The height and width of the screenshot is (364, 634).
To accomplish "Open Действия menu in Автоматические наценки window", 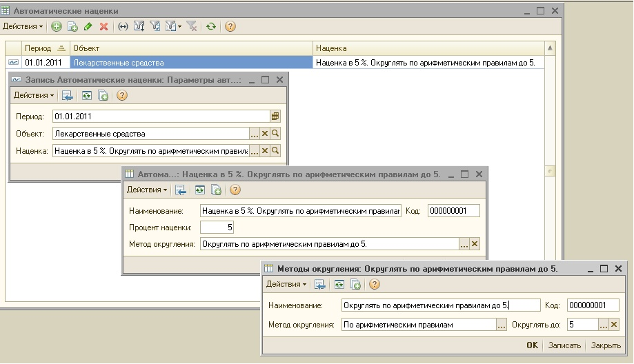I will (22, 27).
